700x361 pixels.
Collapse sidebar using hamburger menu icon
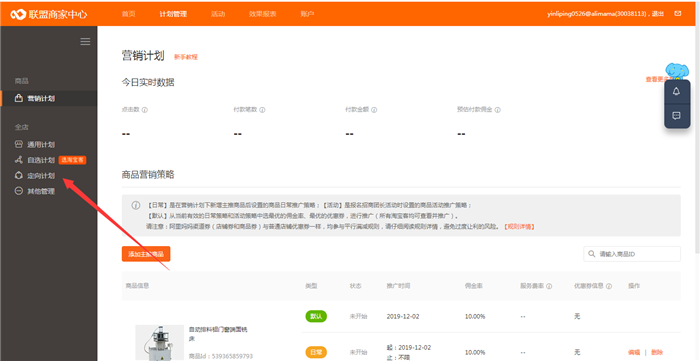click(x=85, y=42)
